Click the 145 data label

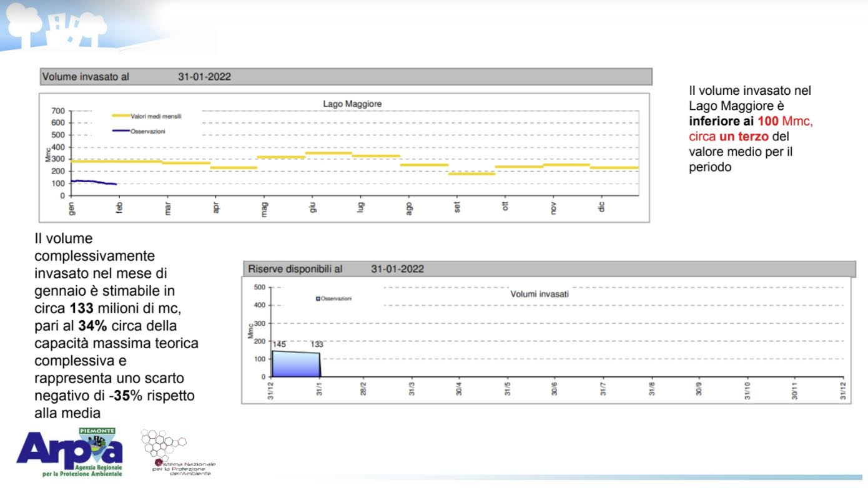[279, 344]
